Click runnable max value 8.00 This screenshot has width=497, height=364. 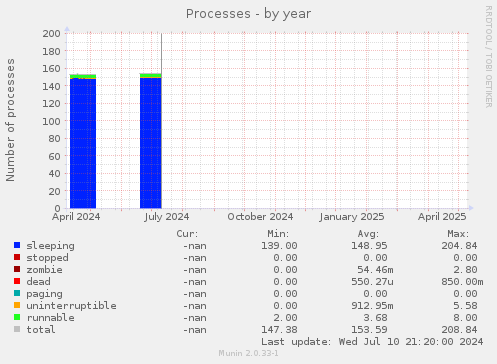(x=465, y=318)
